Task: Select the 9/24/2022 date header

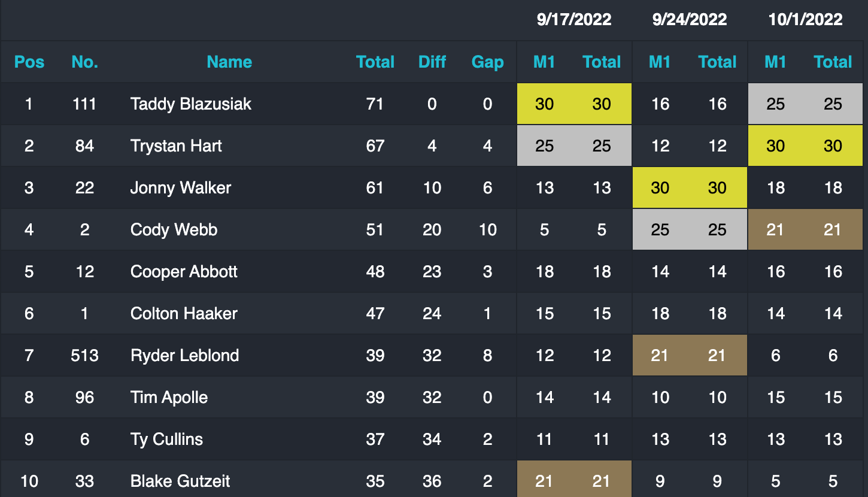Action: tap(690, 19)
